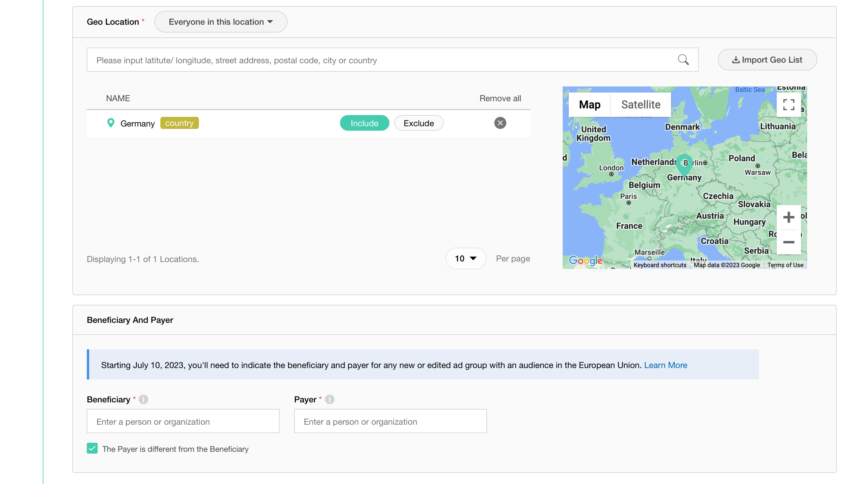Click the search magnifier icon
This screenshot has height=484, width=868.
683,60
